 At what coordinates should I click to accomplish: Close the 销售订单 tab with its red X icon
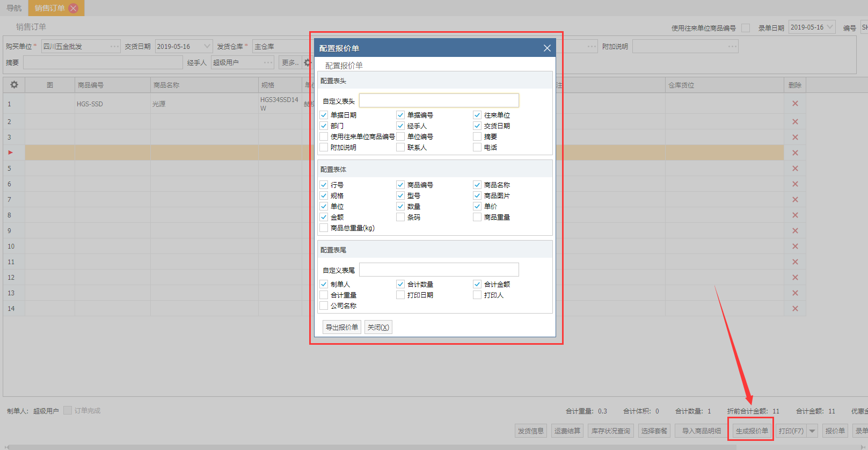pyautogui.click(x=74, y=8)
